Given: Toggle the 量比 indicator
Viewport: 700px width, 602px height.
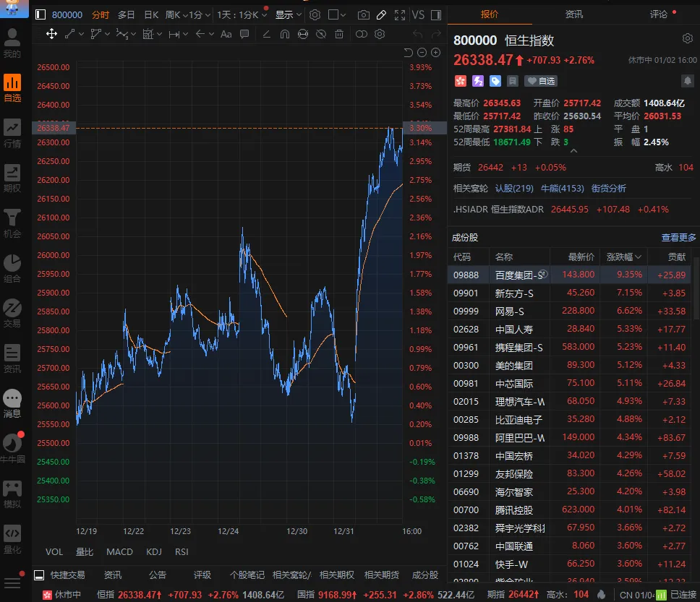Looking at the screenshot, I should point(85,551).
